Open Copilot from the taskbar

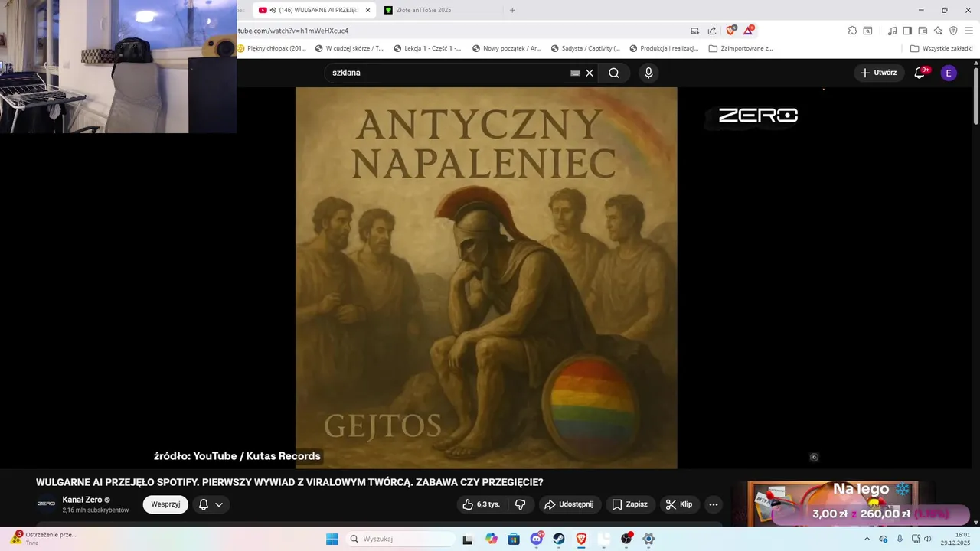[x=491, y=539]
